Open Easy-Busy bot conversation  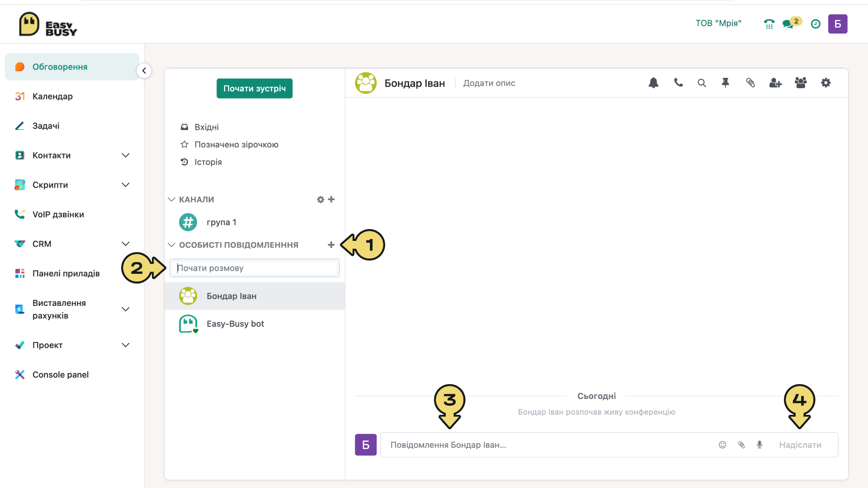coord(255,324)
